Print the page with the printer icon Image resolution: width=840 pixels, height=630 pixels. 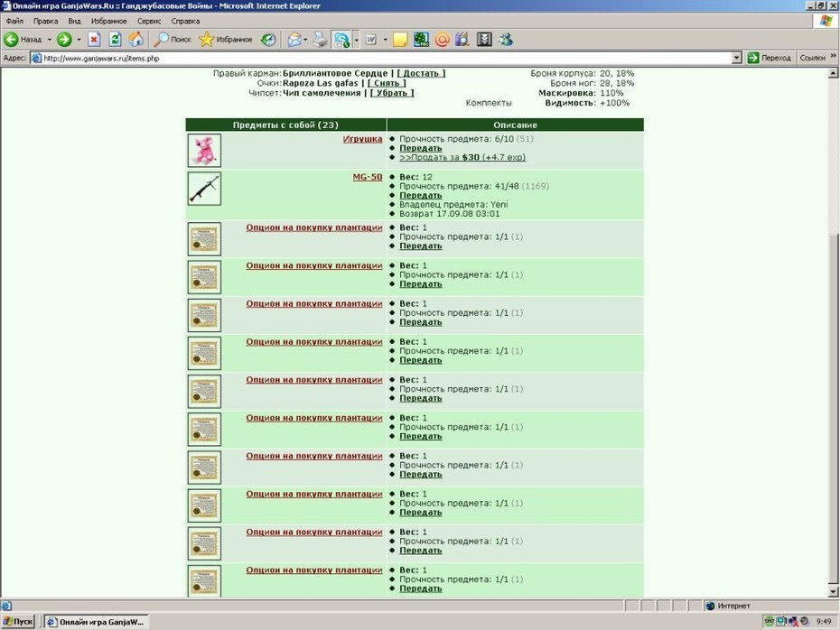point(321,40)
